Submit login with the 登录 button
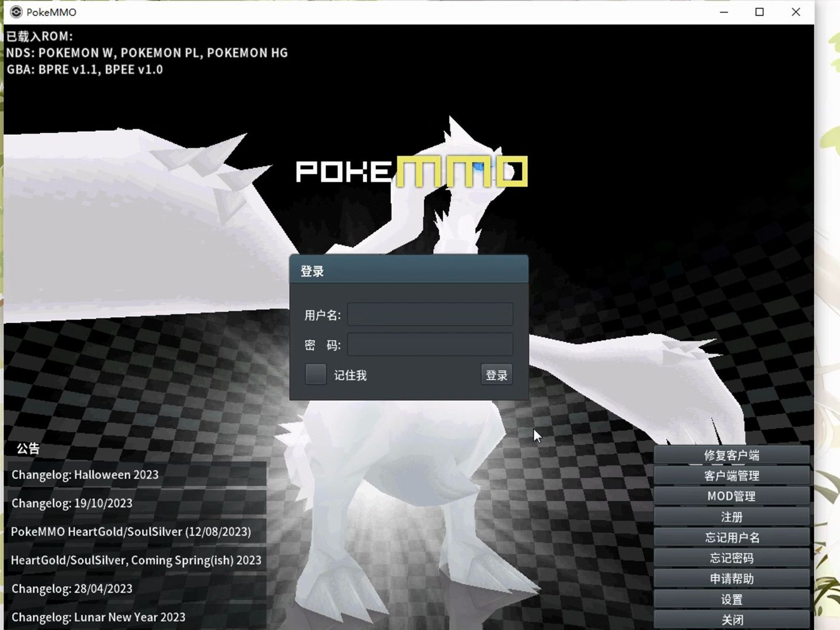Viewport: 840px width, 630px height. (496, 374)
